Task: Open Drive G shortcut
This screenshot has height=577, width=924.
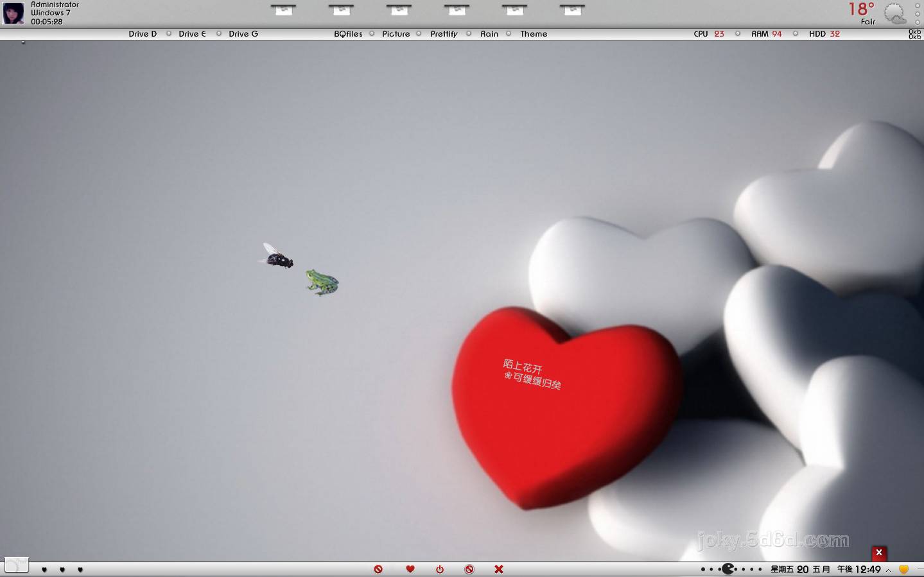Action: [x=243, y=34]
